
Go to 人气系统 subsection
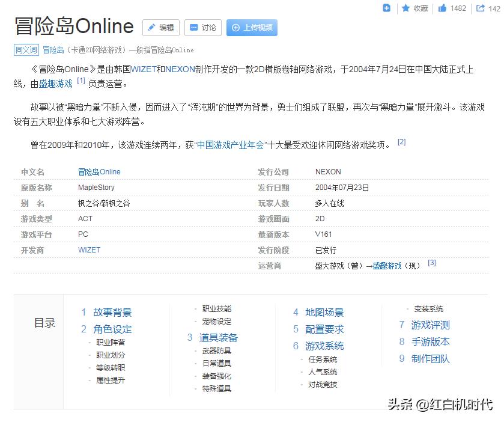pos(323,372)
